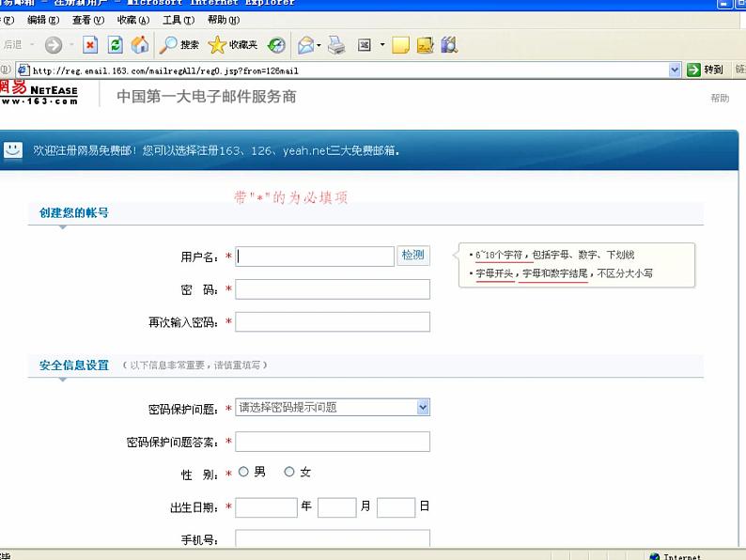Image resolution: width=746 pixels, height=560 pixels.
Task: Click the History/media toolbar icon
Action: click(276, 45)
